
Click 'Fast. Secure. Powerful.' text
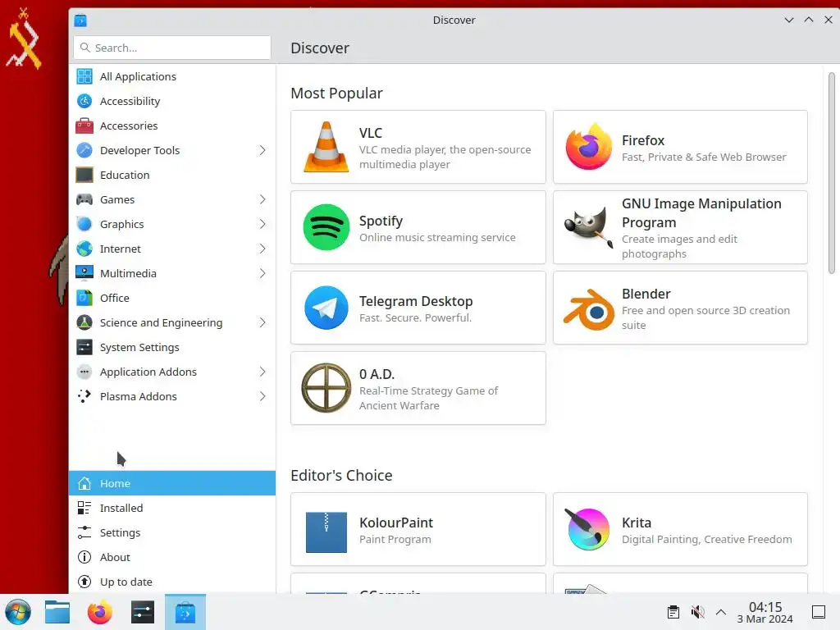(415, 317)
